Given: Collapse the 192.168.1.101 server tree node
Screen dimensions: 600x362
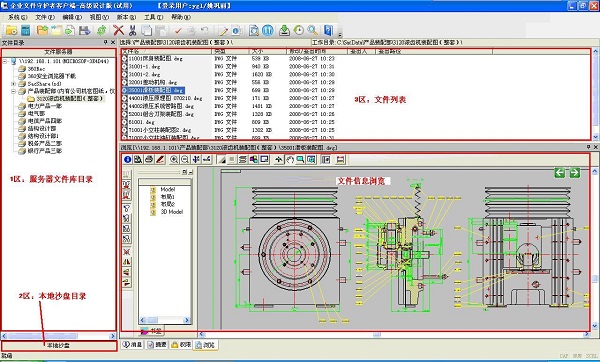Looking at the screenshot, I should click(5, 61).
